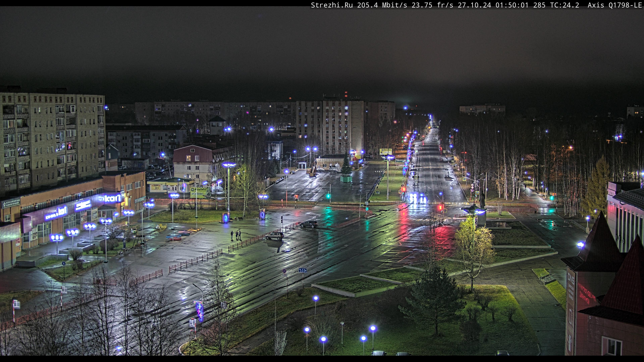The image size is (644, 362).
Task: Click the '27.10.24' date stamp
Action: tap(474, 5)
